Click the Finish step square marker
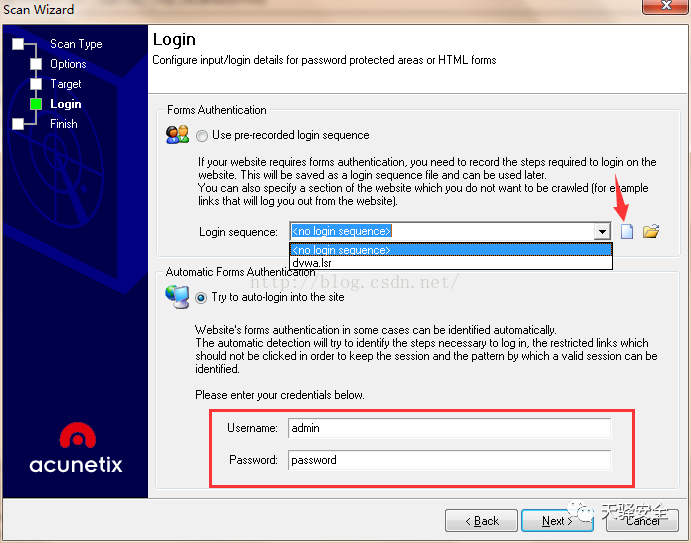Image resolution: width=691 pixels, height=543 pixels. pos(18,124)
